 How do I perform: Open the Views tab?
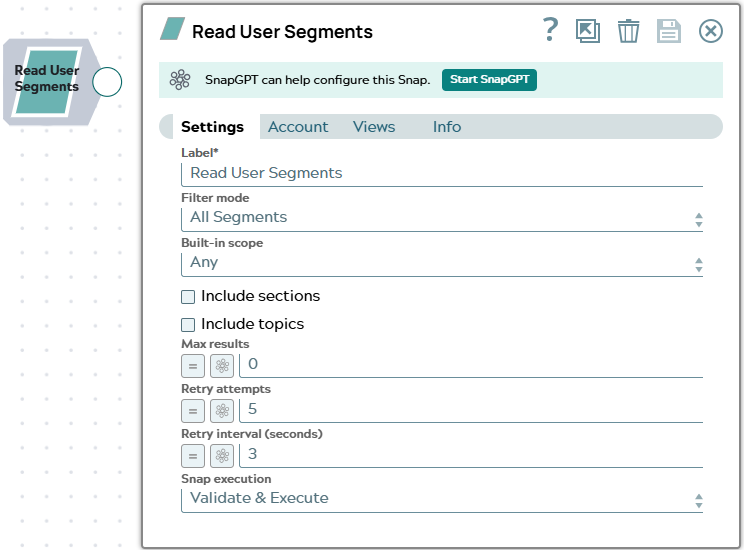pos(374,127)
